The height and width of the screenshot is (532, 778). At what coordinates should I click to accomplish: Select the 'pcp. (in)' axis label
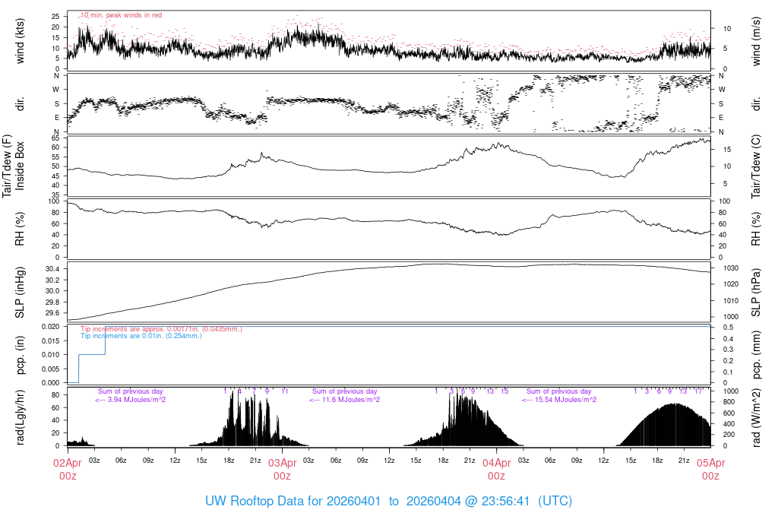click(21, 354)
